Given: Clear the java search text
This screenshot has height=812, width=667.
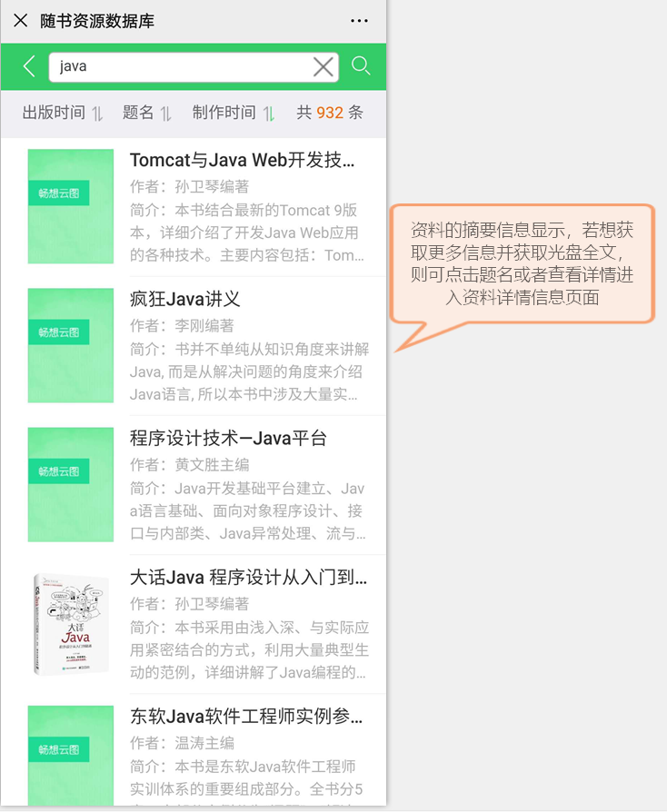Looking at the screenshot, I should (x=323, y=67).
